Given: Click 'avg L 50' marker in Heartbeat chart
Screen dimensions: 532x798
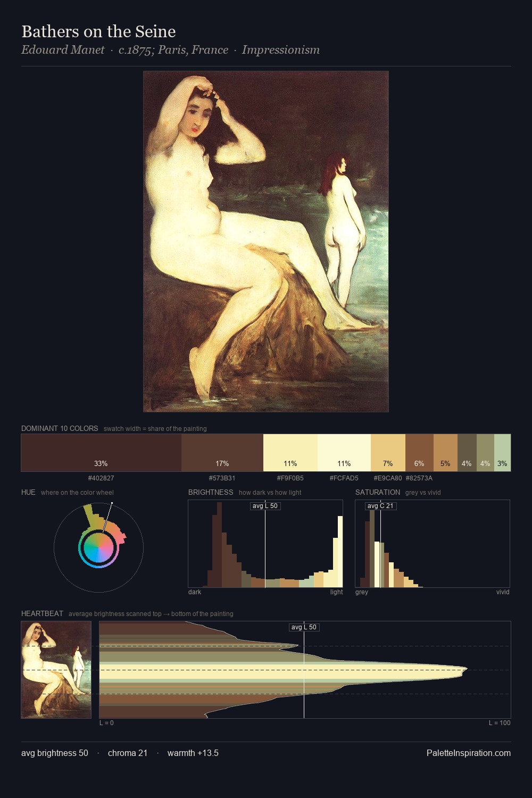Looking at the screenshot, I should pos(304,627).
